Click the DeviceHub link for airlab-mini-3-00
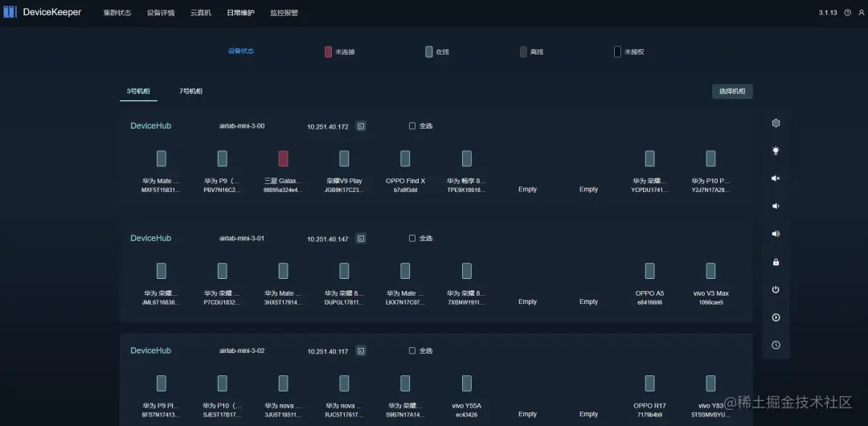The width and height of the screenshot is (868, 426). [150, 125]
